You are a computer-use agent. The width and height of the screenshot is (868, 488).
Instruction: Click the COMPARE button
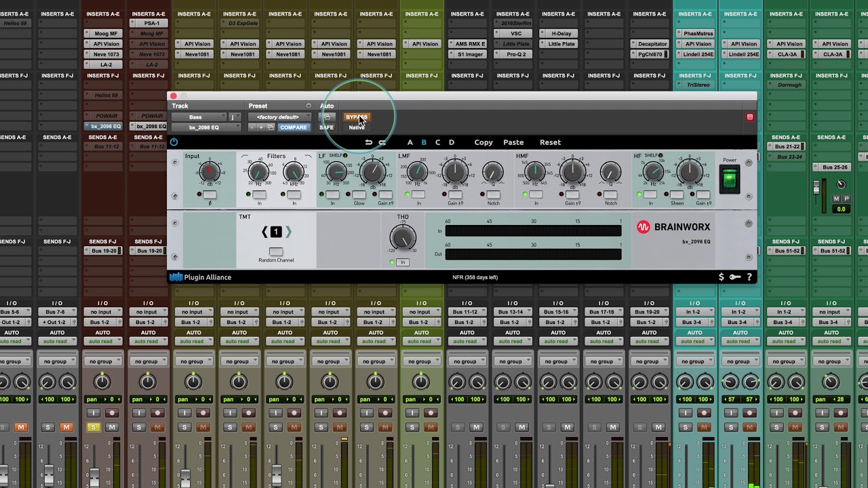(x=293, y=127)
